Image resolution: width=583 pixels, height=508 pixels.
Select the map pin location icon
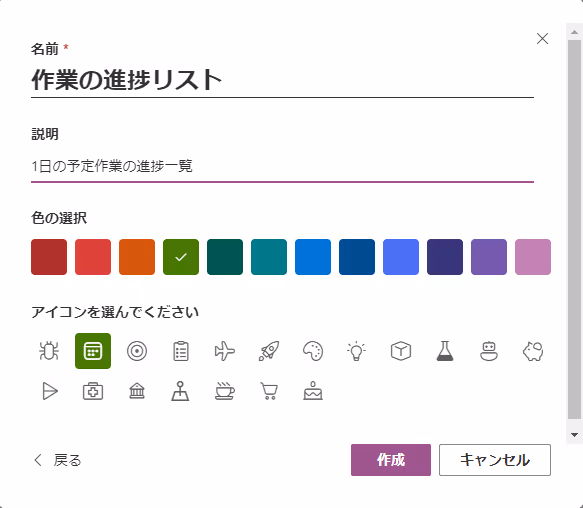[x=181, y=391]
